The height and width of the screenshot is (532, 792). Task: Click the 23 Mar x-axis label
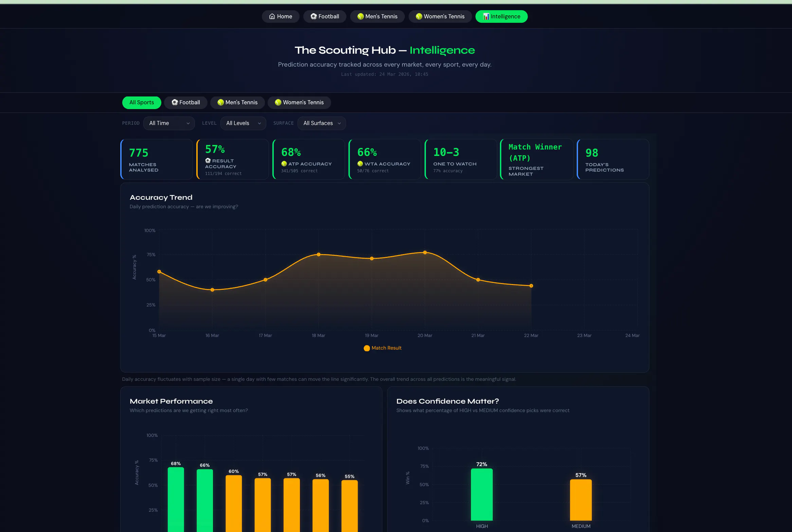click(x=584, y=335)
